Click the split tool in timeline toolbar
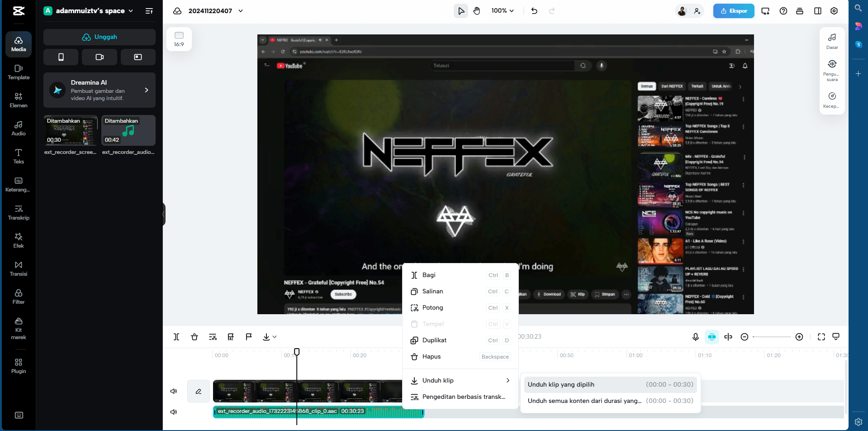868x431 pixels. coord(176,337)
